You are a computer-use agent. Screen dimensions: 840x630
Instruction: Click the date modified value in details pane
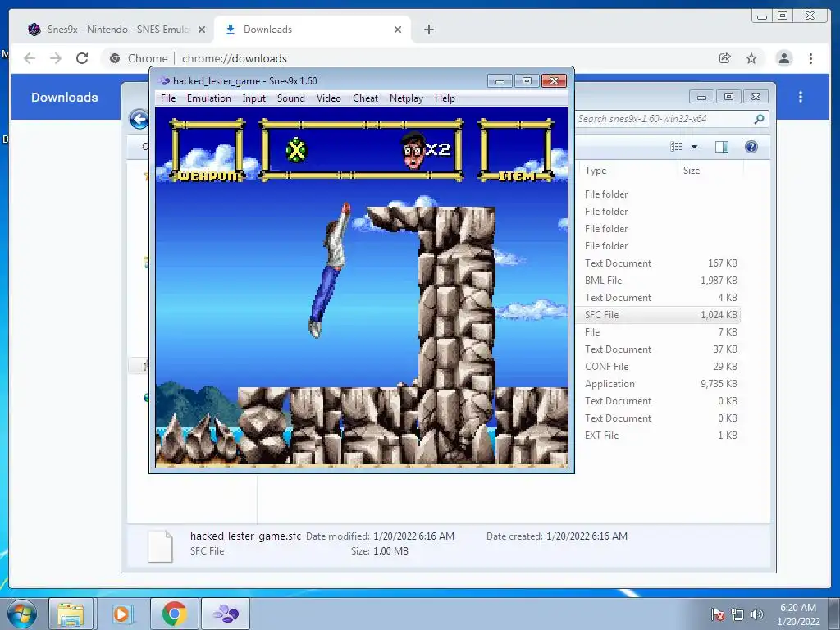pos(413,536)
